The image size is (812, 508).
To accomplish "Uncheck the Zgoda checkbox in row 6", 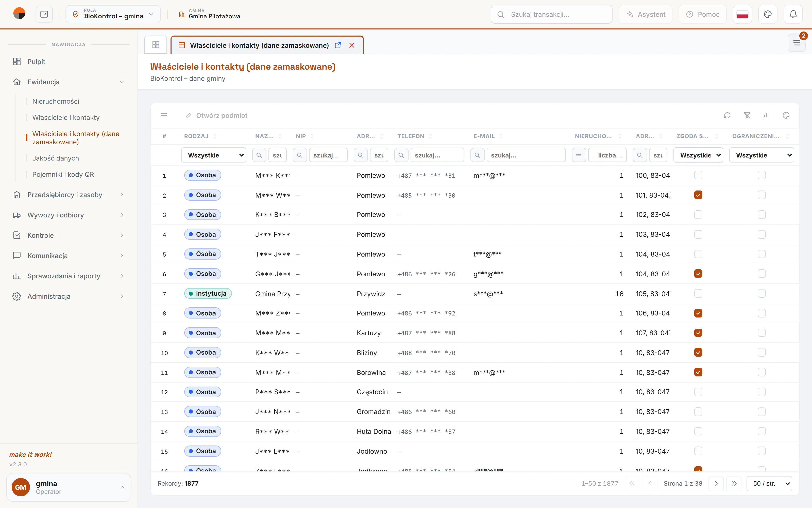I will (698, 274).
